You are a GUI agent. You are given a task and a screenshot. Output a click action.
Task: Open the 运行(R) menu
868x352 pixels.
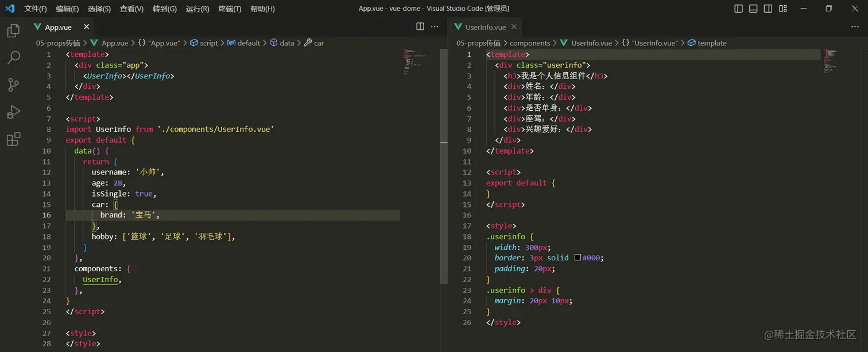197,9
